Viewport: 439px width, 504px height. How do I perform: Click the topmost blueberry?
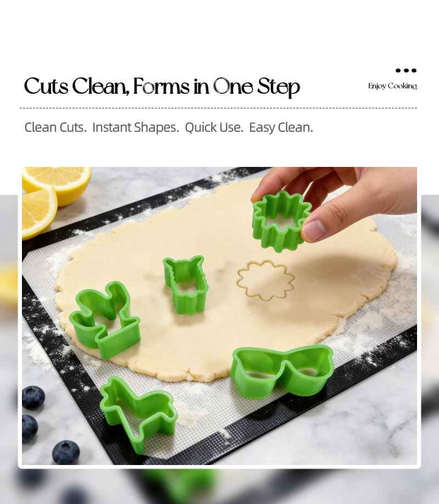tap(33, 397)
